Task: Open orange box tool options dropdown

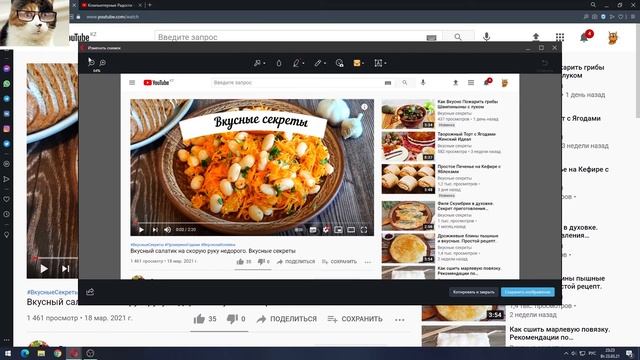Action: coord(363,63)
